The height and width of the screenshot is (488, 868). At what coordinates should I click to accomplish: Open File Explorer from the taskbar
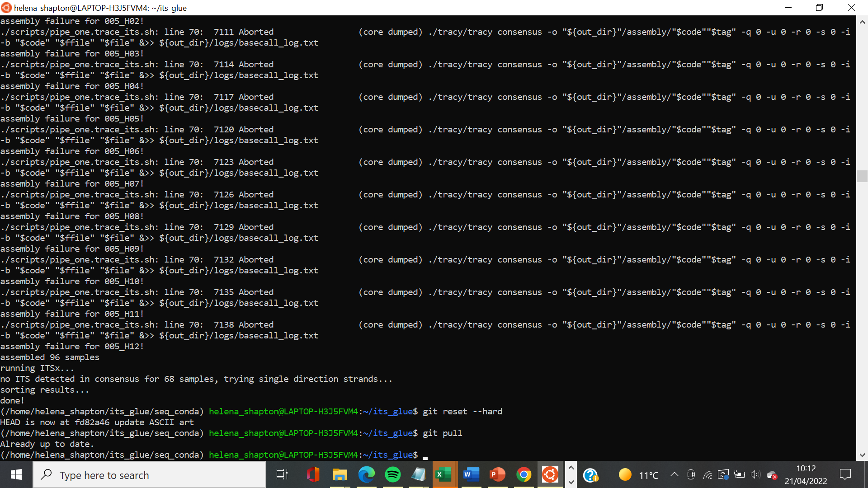pyautogui.click(x=340, y=474)
